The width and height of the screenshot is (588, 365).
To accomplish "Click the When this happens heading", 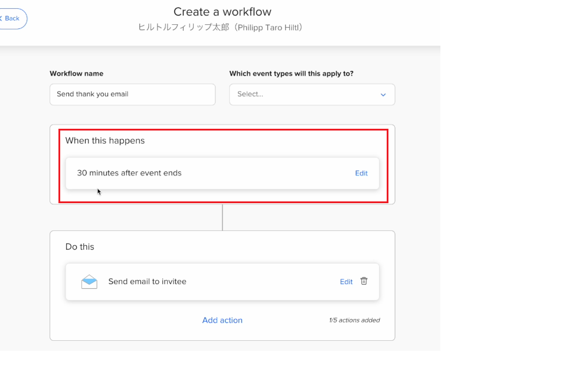I will click(105, 141).
